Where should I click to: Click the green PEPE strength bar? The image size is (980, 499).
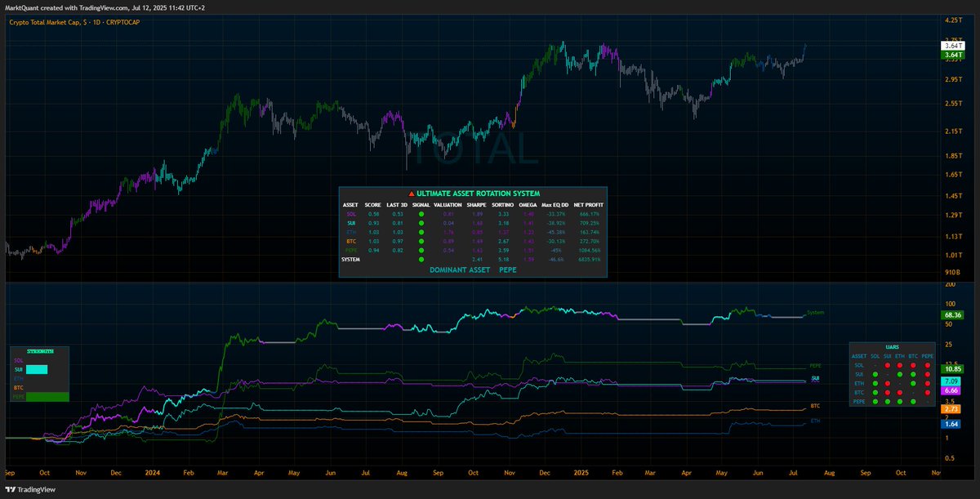click(49, 396)
